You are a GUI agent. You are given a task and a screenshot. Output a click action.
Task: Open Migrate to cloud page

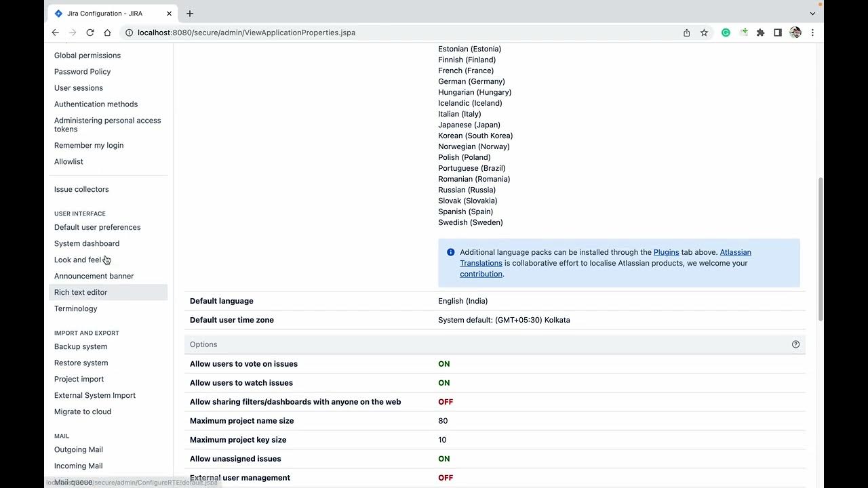83,412
